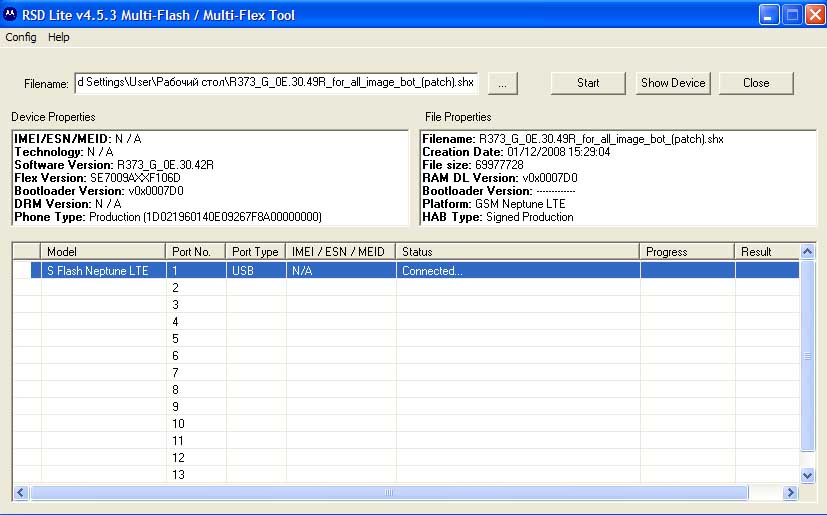Select the Port No. column header
This screenshot has height=515, width=827.
point(196,252)
